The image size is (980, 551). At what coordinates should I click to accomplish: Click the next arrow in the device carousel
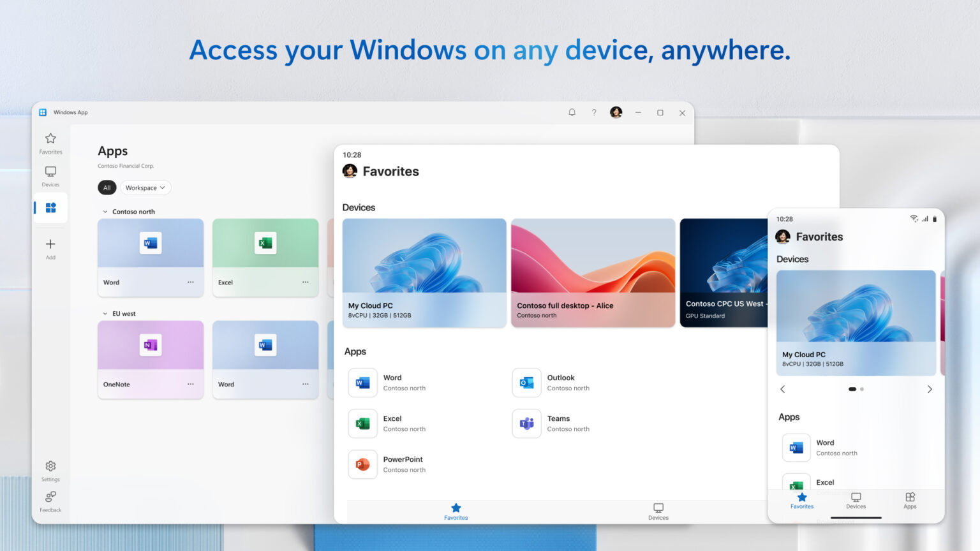pos(930,389)
